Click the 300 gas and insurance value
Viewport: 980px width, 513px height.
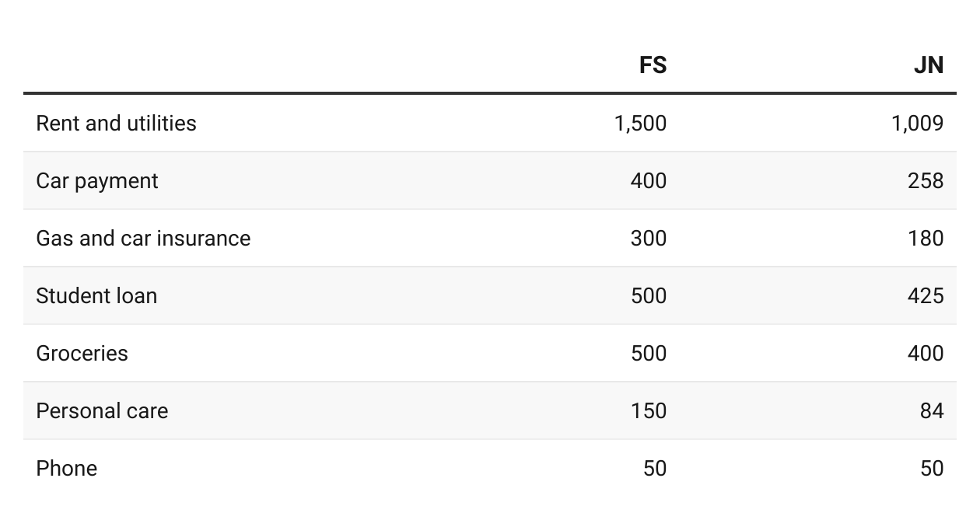click(648, 238)
